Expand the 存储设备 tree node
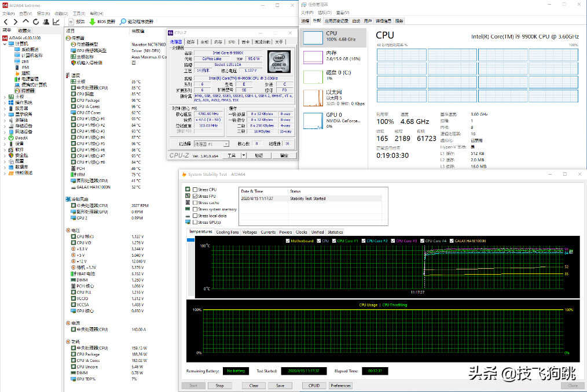 pyautogui.click(x=5, y=126)
